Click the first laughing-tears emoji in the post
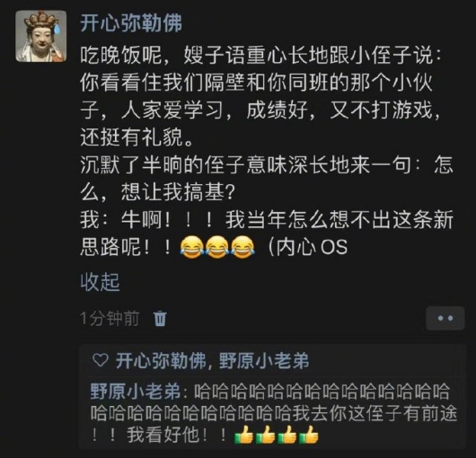 (191, 247)
